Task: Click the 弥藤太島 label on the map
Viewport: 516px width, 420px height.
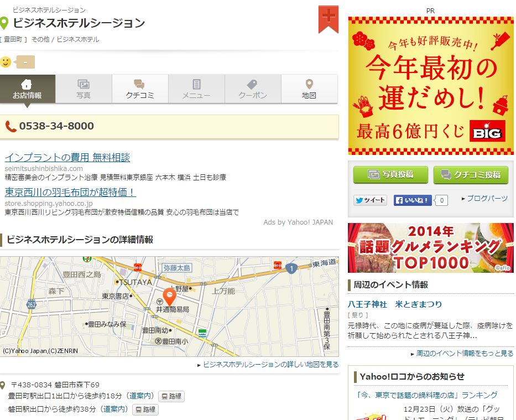Action: coord(177,268)
